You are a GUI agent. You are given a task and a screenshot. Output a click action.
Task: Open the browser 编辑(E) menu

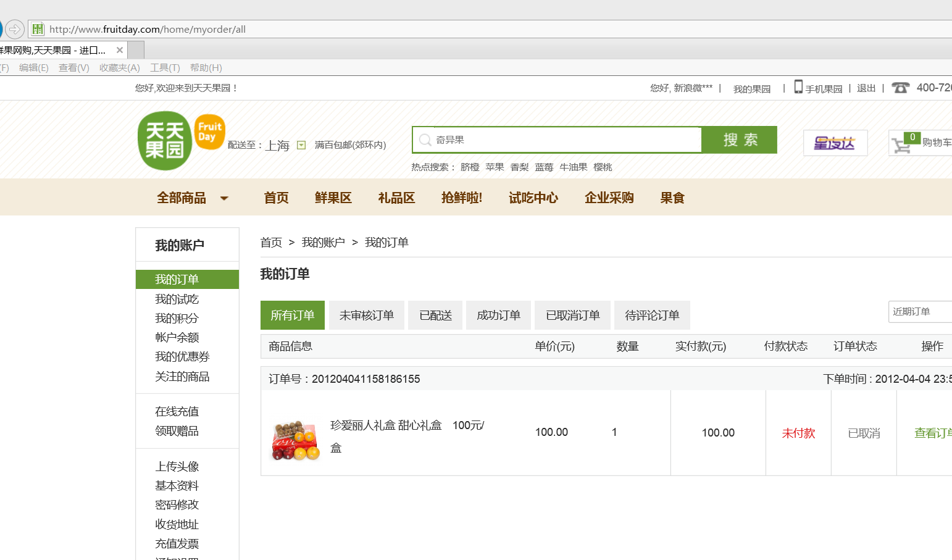(34, 68)
